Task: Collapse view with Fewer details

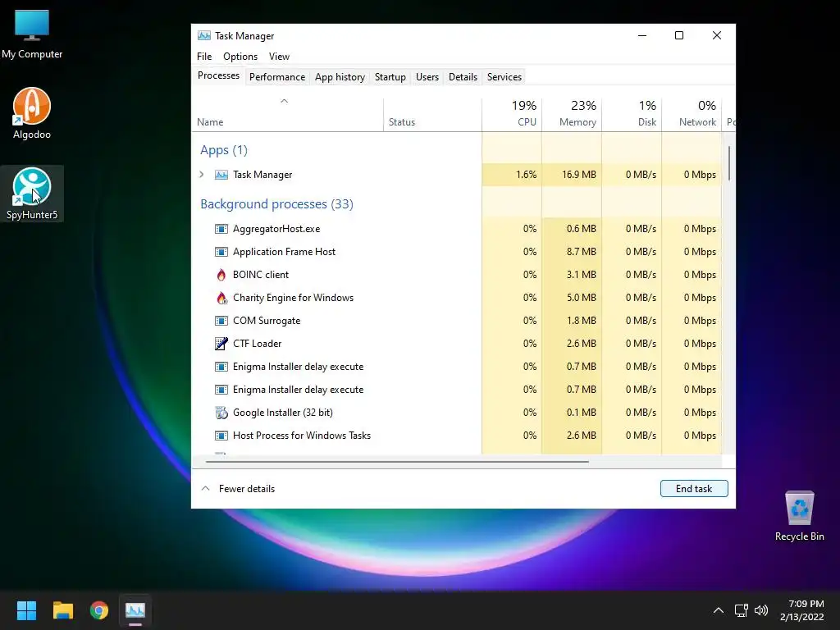Action: coord(238,489)
